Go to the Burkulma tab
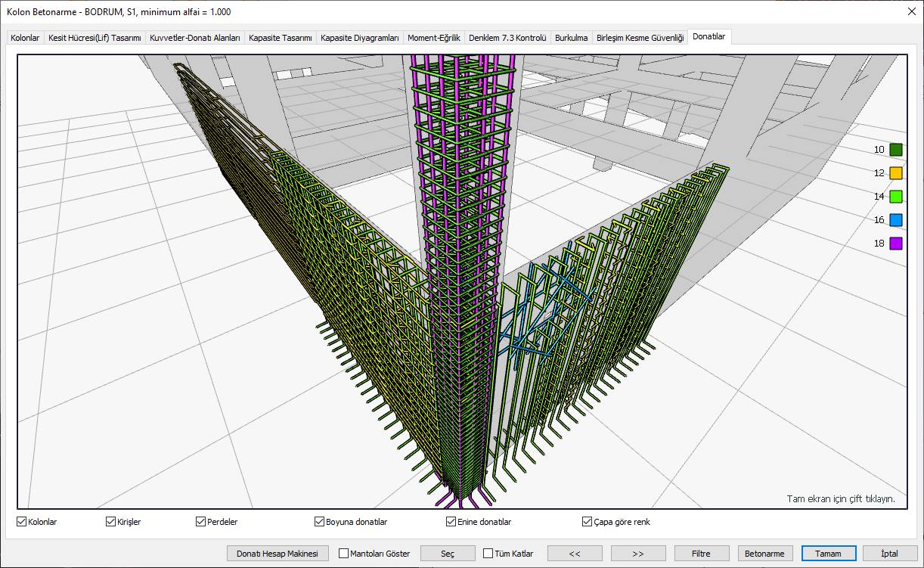This screenshot has height=568, width=924. pos(571,37)
